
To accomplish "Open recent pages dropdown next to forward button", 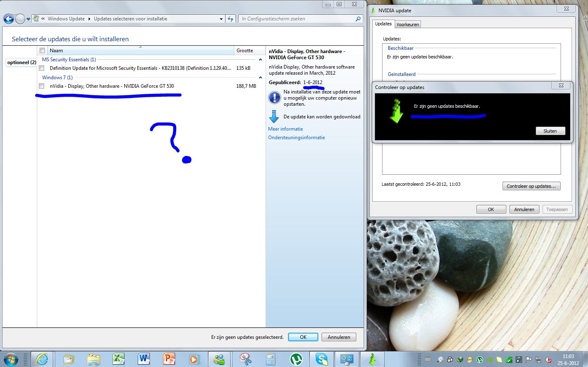I will [x=28, y=19].
